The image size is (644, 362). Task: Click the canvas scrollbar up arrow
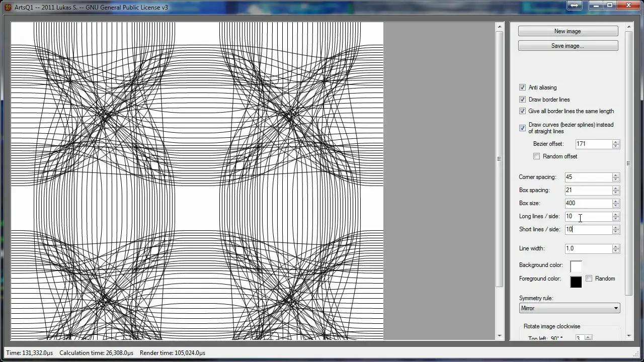click(x=500, y=27)
